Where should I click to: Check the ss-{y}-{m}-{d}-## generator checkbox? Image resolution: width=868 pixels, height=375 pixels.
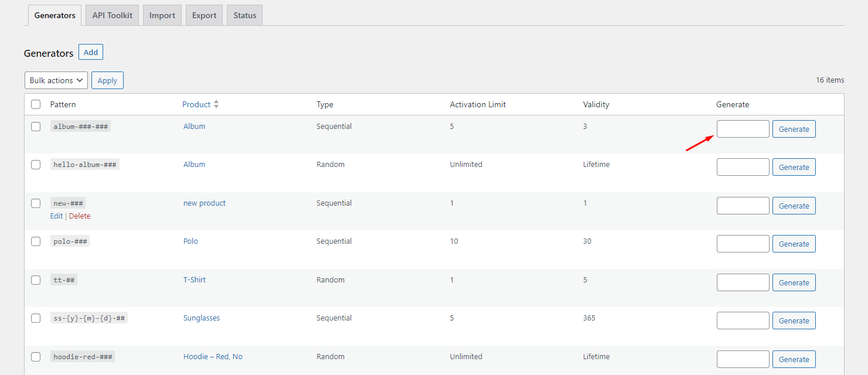36,318
